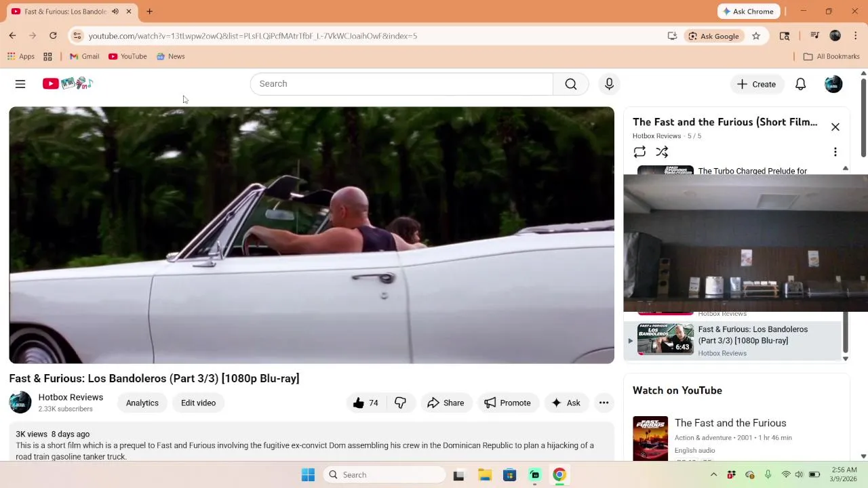Open the YouTube bookmark
The image size is (868, 488).
(127, 56)
